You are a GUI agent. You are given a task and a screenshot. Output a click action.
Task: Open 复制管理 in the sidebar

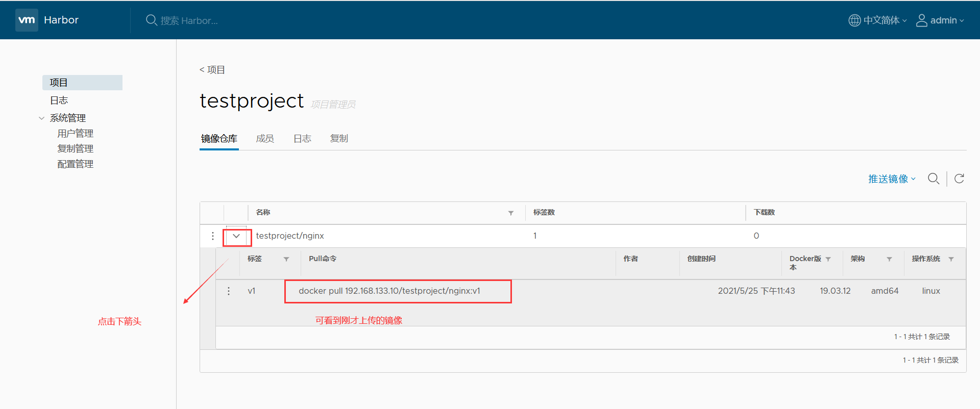75,149
